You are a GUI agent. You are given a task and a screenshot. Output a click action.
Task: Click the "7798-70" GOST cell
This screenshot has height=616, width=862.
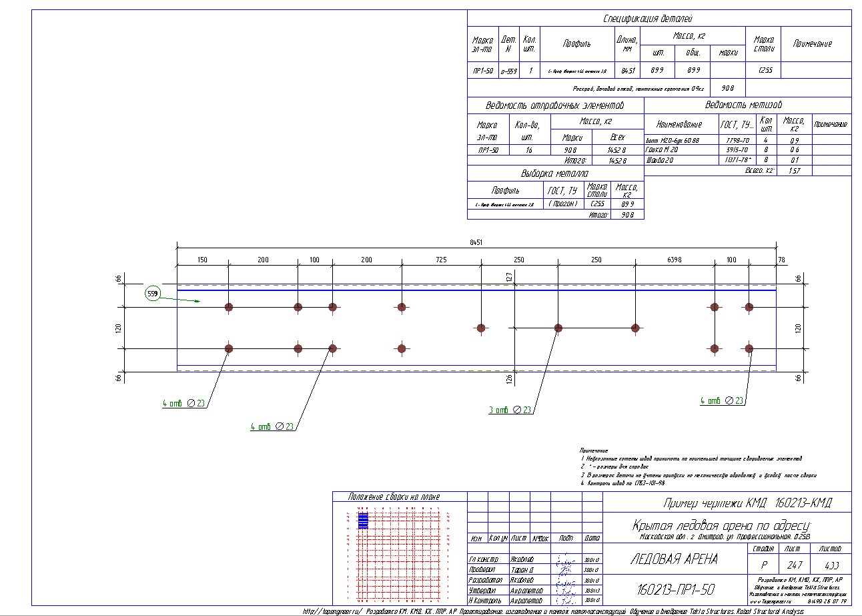click(x=737, y=139)
